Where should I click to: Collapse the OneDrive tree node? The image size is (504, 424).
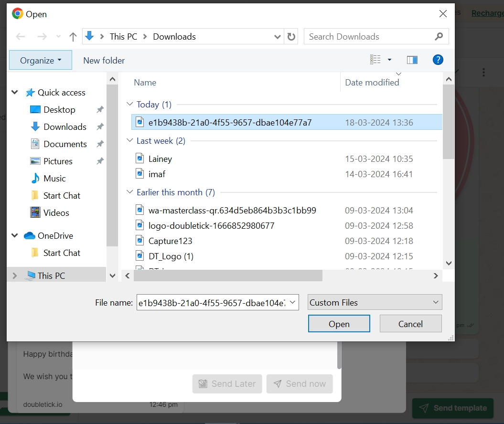tap(14, 236)
